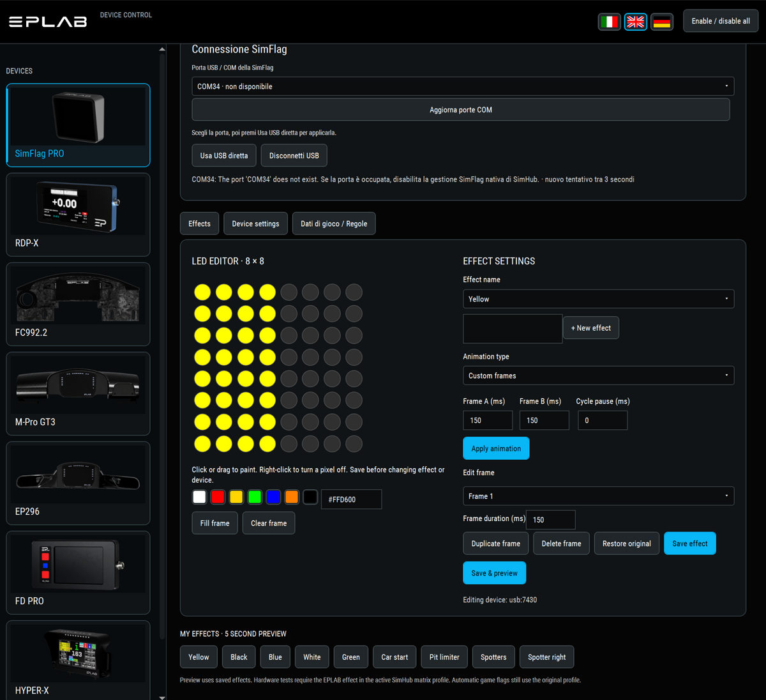
Task: Pick the green color swatch
Action: [x=255, y=497]
